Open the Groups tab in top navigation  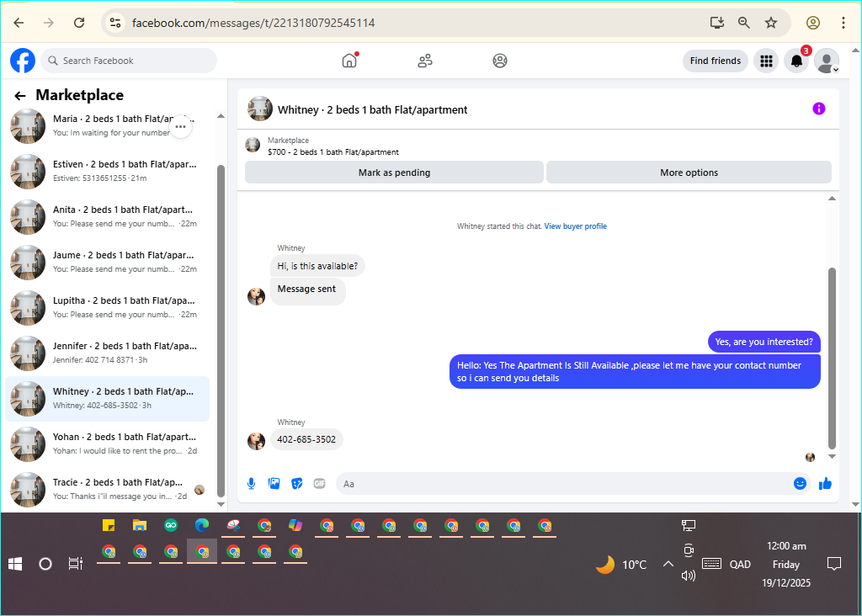tap(500, 61)
